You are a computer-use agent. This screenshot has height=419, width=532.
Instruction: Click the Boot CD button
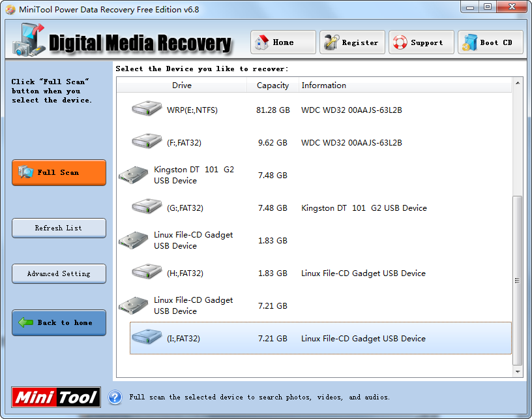pyautogui.click(x=490, y=42)
